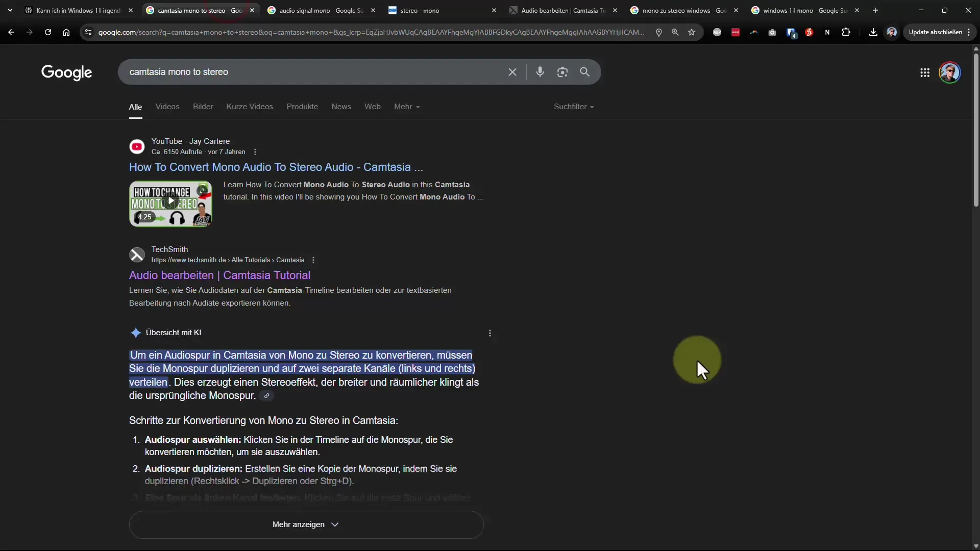Open the zoom magnifier in address bar
This screenshot has height=551, width=980.
[675, 32]
